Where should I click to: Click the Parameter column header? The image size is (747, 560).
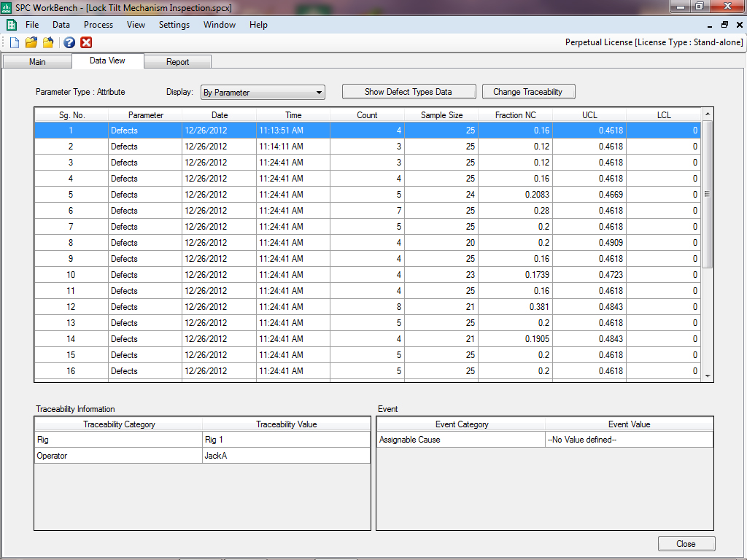(x=146, y=115)
